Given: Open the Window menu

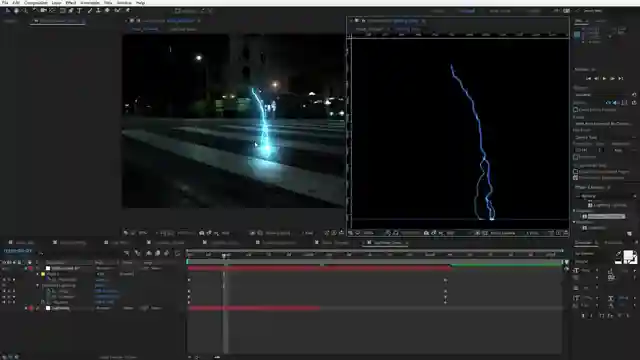Looking at the screenshot, I should point(124,2).
